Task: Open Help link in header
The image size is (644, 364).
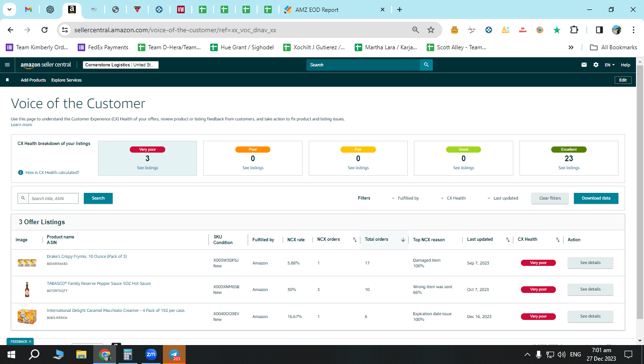Action: point(626,65)
